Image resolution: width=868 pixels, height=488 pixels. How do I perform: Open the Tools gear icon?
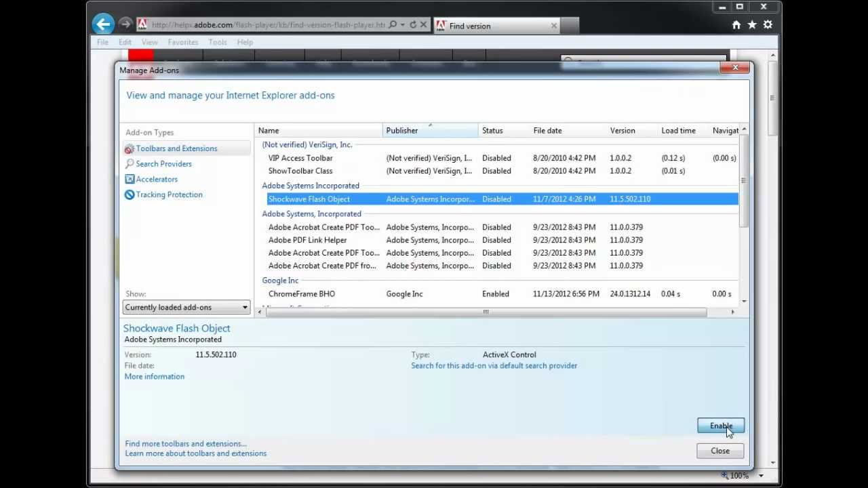pos(768,25)
